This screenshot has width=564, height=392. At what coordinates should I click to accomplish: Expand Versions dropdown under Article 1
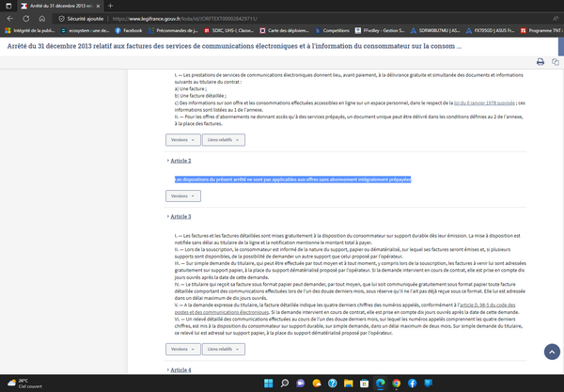pyautogui.click(x=184, y=139)
